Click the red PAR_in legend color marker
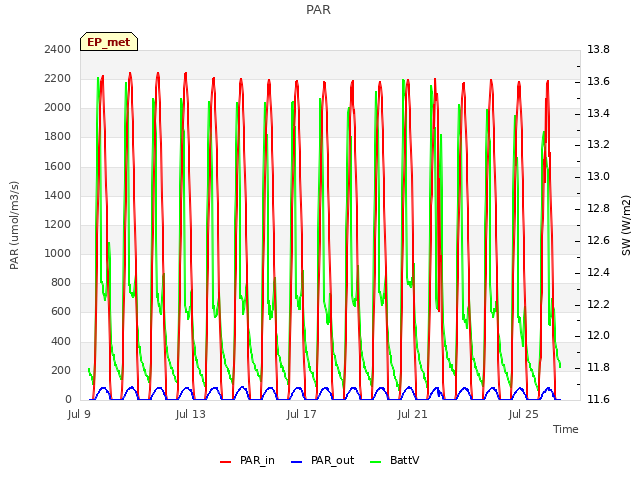 coord(225,462)
